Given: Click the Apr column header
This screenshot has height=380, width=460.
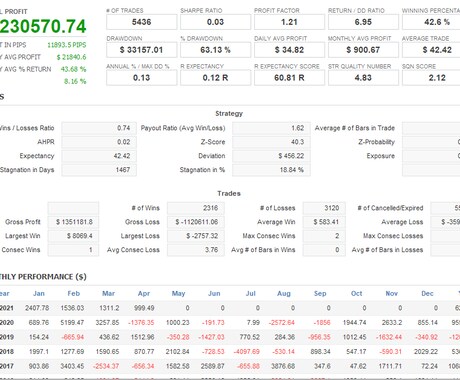Looking at the screenshot, I should click(144, 294).
